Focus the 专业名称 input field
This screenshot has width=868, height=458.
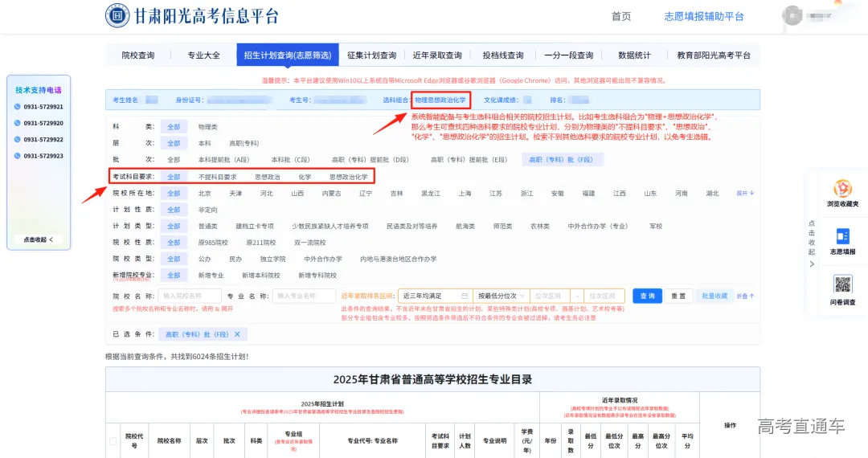pyautogui.click(x=304, y=296)
